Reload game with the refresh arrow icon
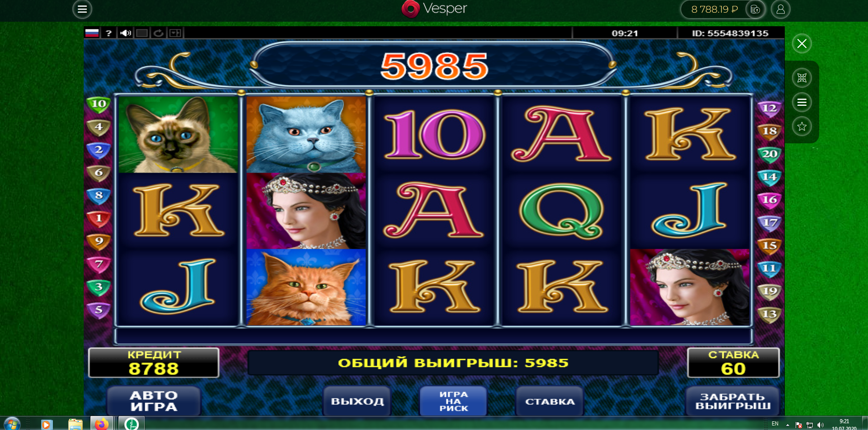Image resolution: width=868 pixels, height=430 pixels. pyautogui.click(x=158, y=33)
